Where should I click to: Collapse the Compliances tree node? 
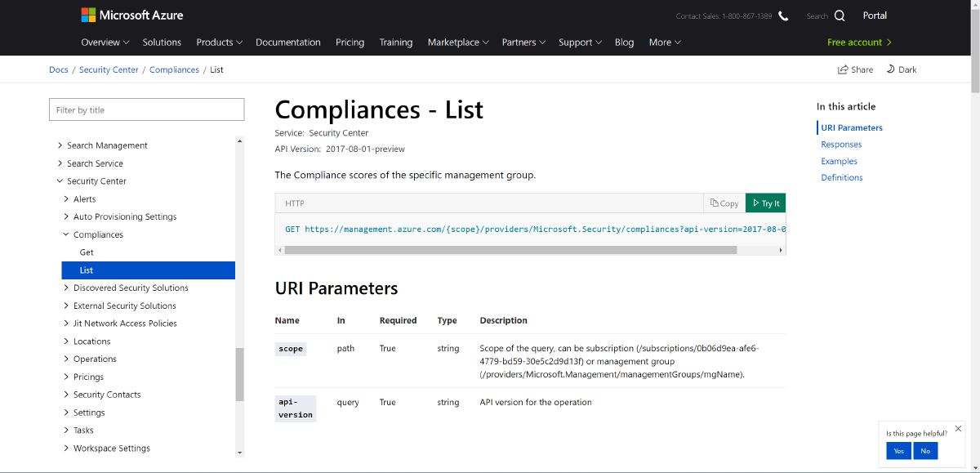click(x=66, y=234)
